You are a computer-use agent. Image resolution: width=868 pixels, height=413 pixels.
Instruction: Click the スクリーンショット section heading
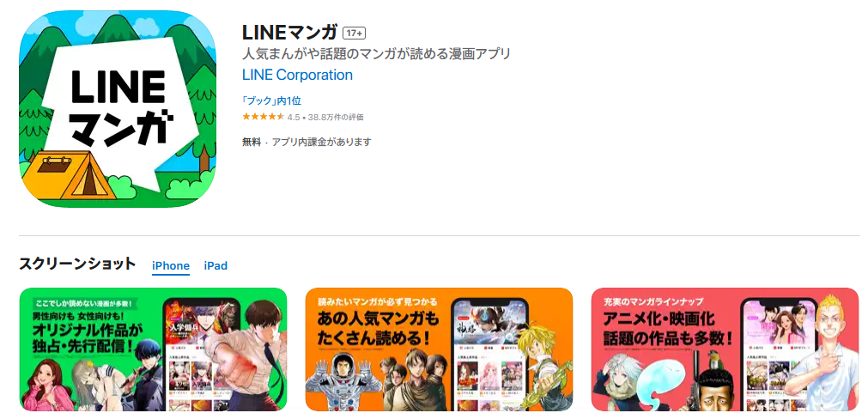pos(77,264)
